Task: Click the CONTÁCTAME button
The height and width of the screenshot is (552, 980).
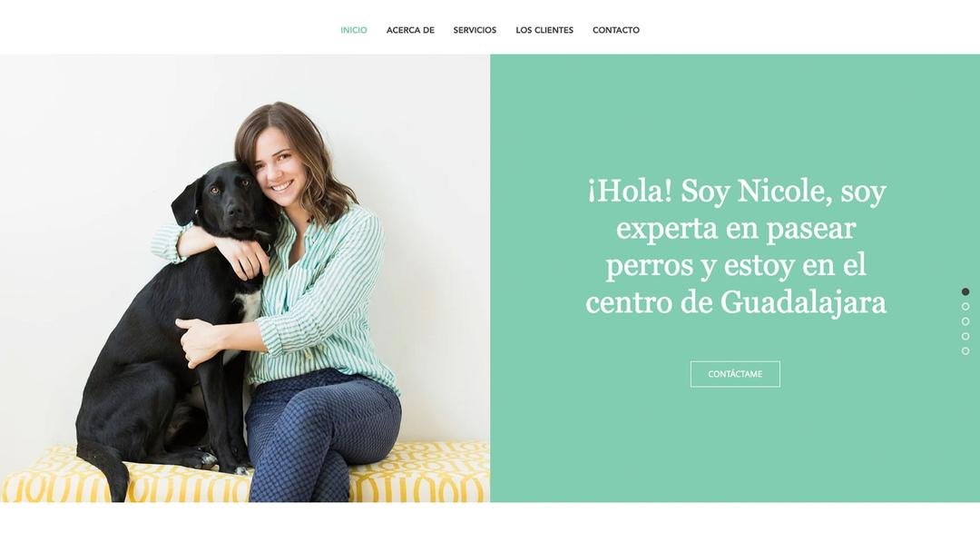Action: pos(735,374)
